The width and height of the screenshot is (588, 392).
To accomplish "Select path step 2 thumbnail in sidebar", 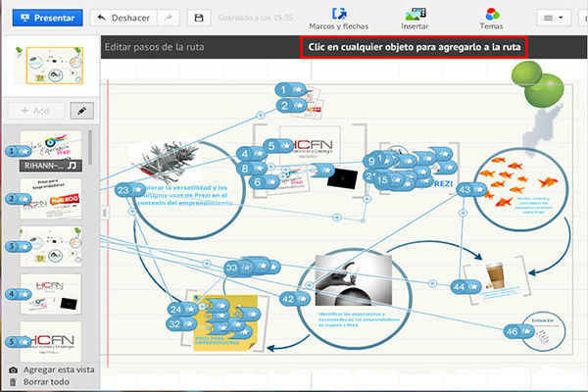I will click(x=51, y=199).
